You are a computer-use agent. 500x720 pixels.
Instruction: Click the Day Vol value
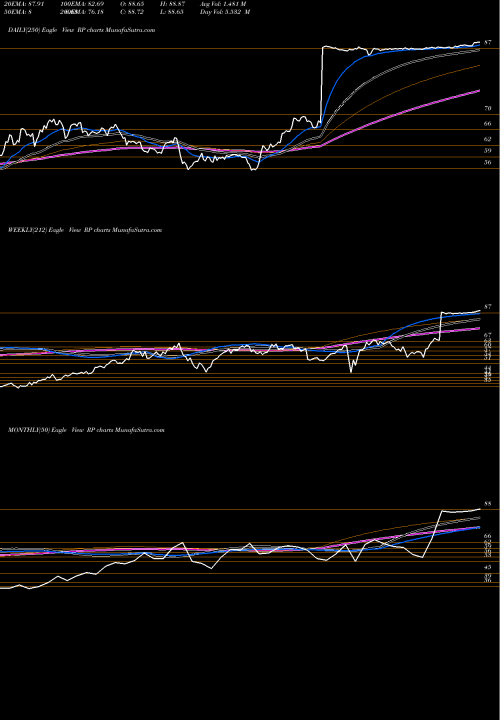[225, 12]
